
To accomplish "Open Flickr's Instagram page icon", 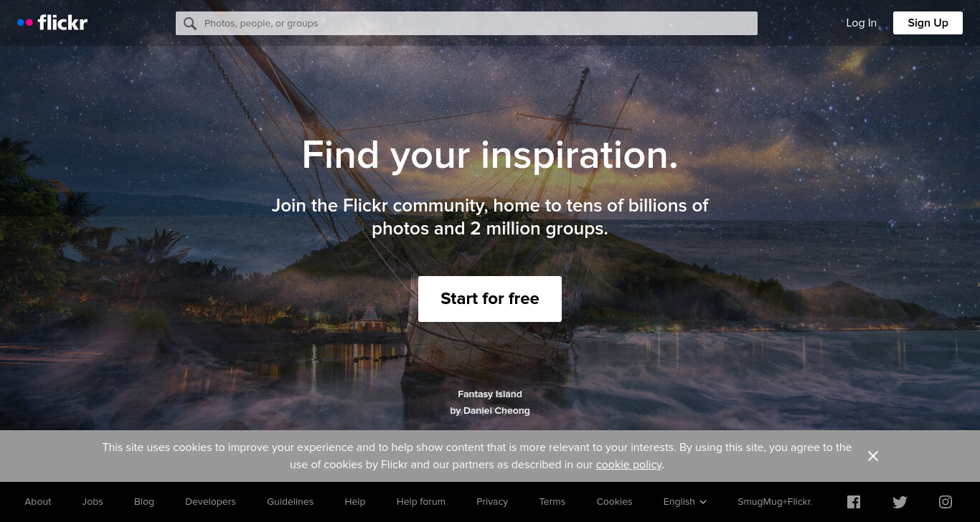I will [946, 502].
